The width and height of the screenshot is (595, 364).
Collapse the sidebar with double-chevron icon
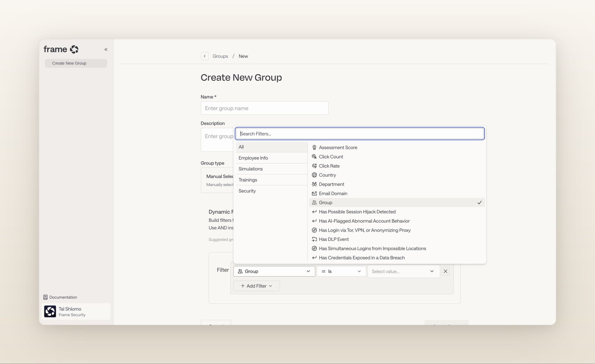coord(106,49)
